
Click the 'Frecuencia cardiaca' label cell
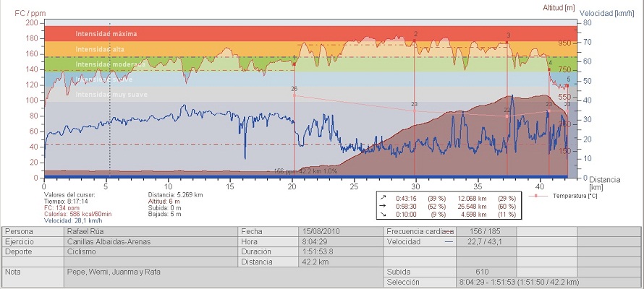coord(420,231)
